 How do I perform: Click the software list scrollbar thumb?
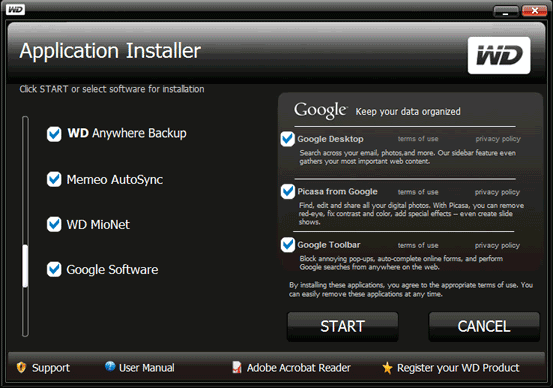[x=25, y=266]
